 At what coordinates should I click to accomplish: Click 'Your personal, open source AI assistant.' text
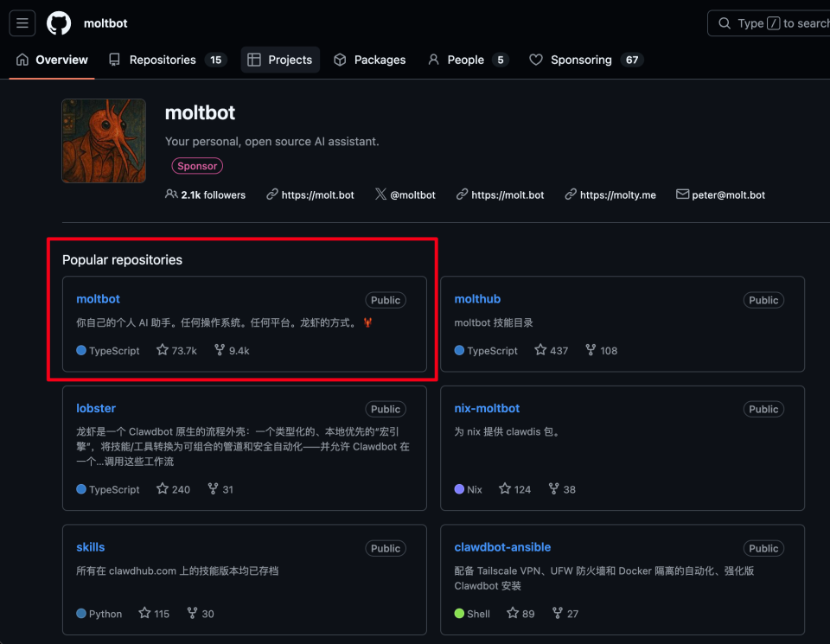pos(272,141)
